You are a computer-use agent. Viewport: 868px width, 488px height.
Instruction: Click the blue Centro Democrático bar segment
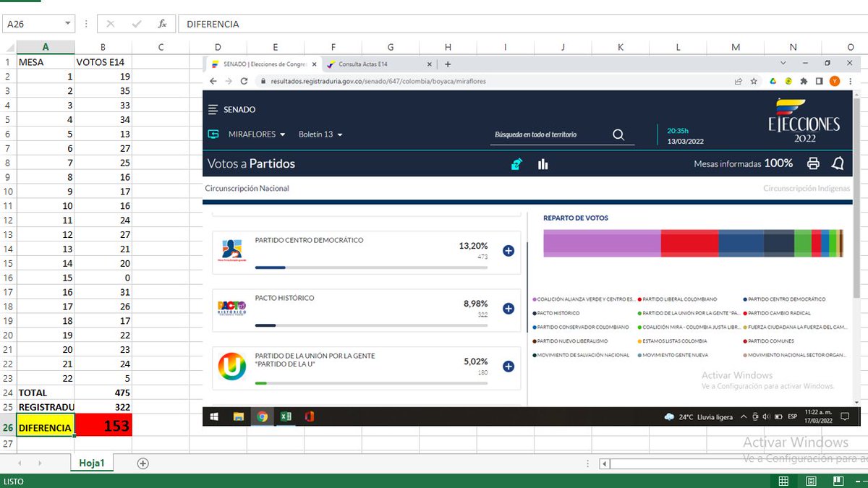(741, 243)
